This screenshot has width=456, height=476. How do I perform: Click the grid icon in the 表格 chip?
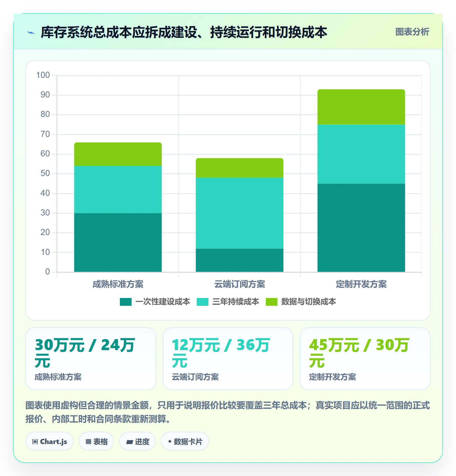88,442
